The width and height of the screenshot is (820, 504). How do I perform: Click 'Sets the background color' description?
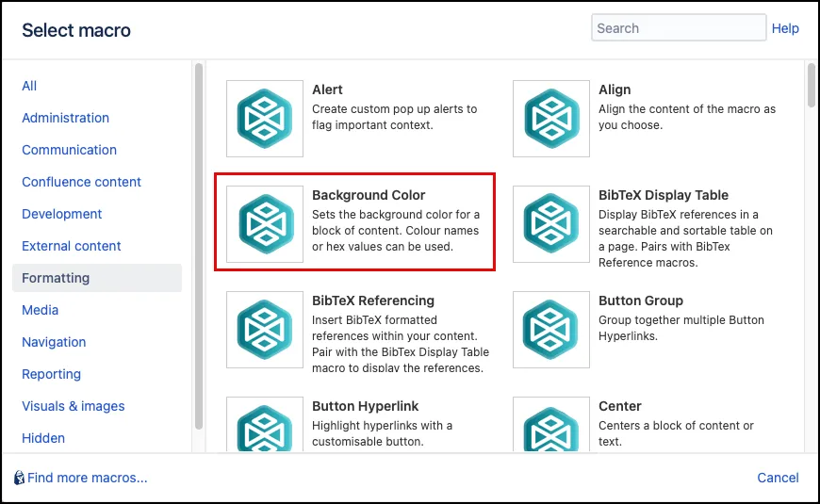point(396,231)
